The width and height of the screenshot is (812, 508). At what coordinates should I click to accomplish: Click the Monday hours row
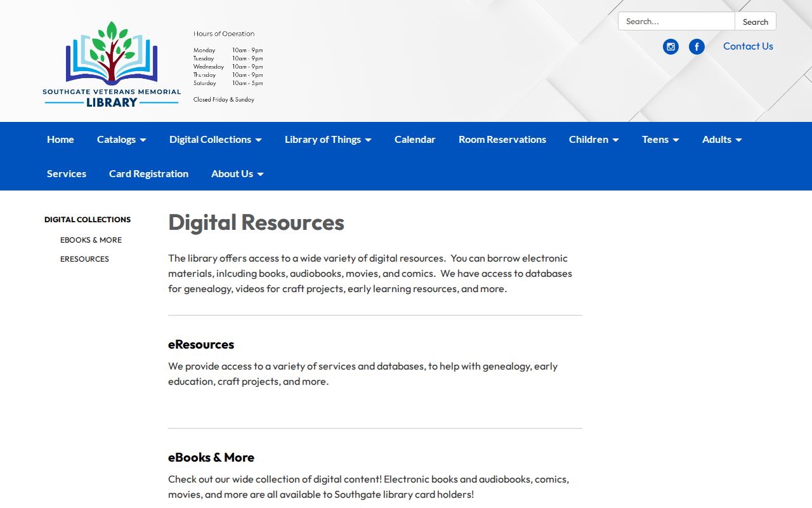click(x=228, y=50)
